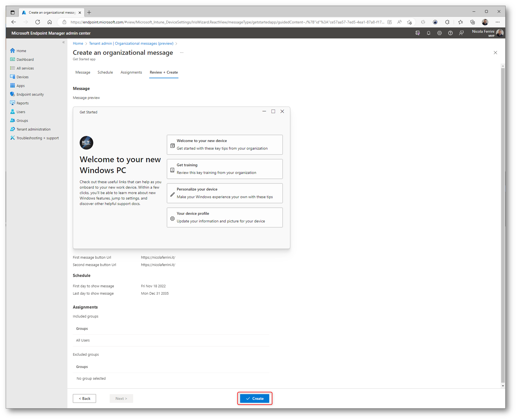Refresh the browser page

(38, 22)
